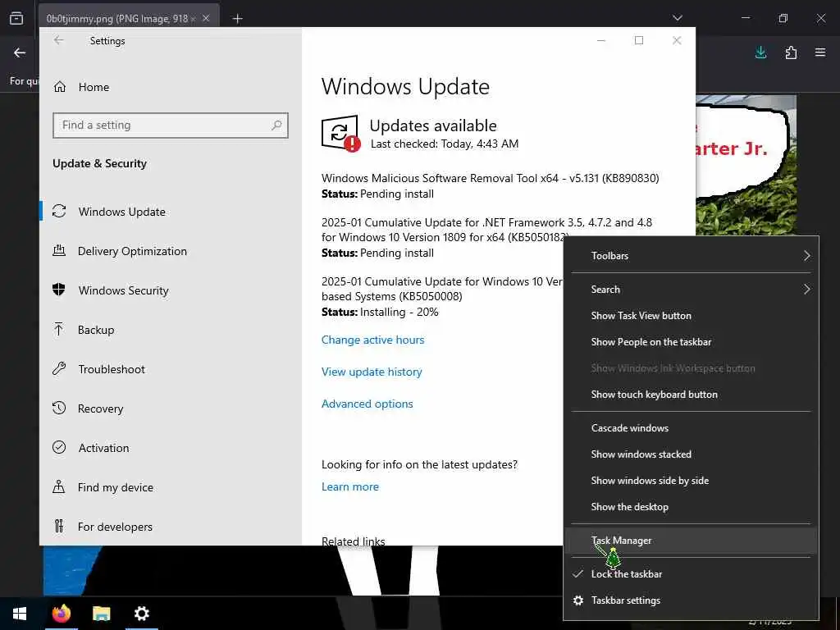840x630 pixels.
Task: Click the Updates available status icon
Action: click(x=340, y=134)
